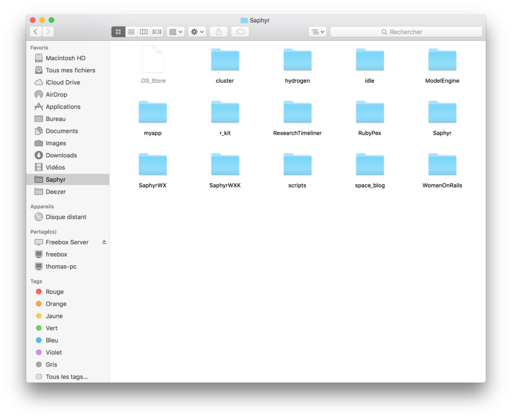
Task: Show Tous les tags…
Action: [x=68, y=377]
